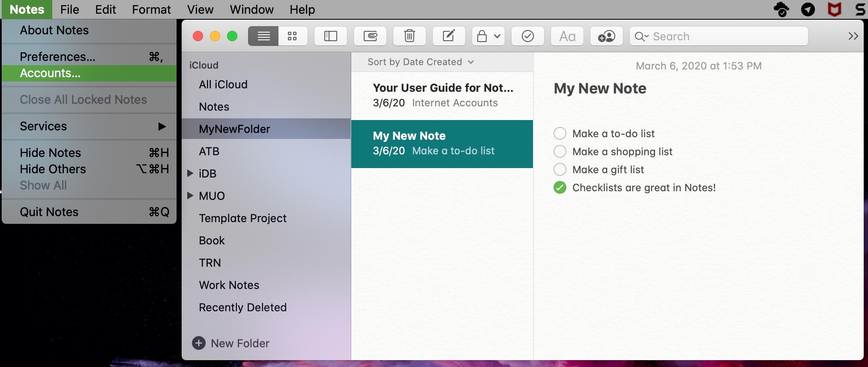Select the Notes folder in sidebar
Image resolution: width=868 pixels, height=367 pixels.
266,107
